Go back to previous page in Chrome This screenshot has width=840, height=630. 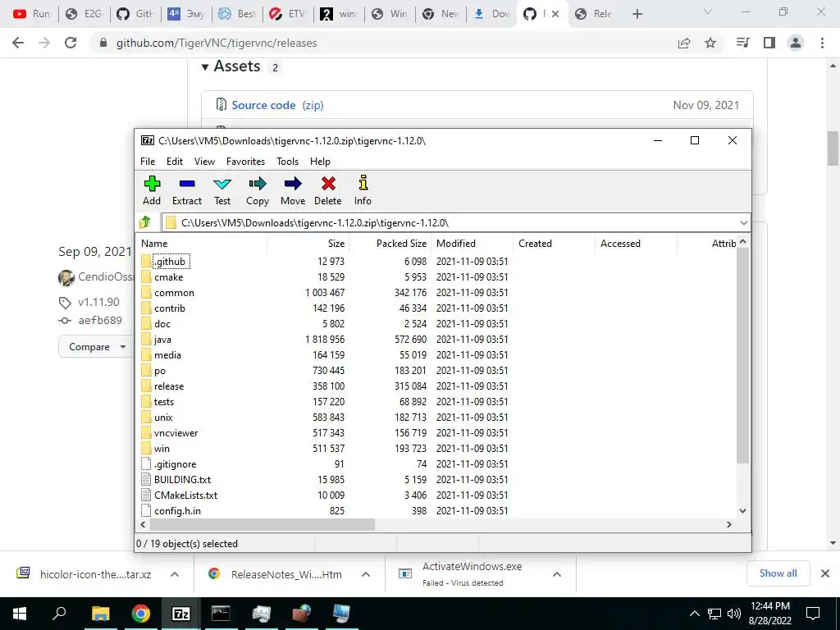pyautogui.click(x=18, y=43)
